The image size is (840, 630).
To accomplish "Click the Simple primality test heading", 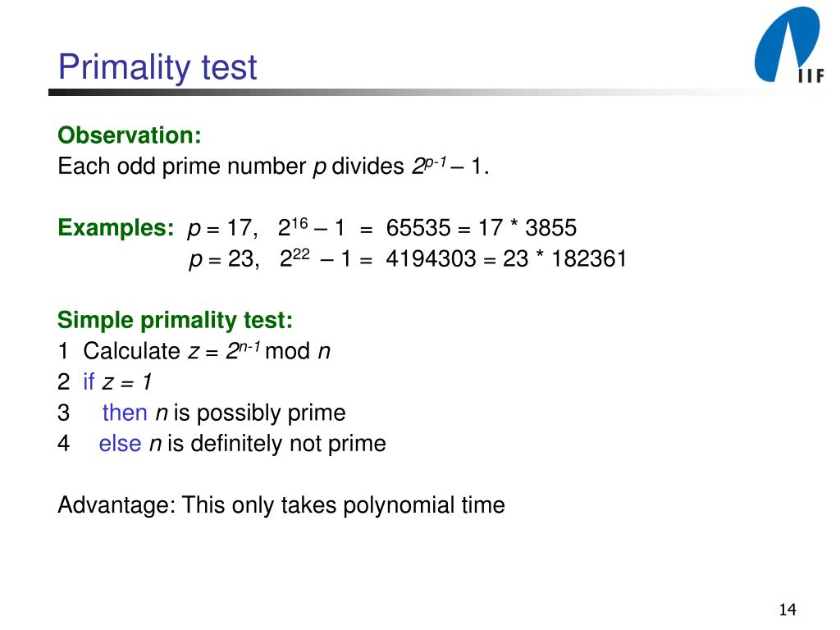I will (176, 321).
